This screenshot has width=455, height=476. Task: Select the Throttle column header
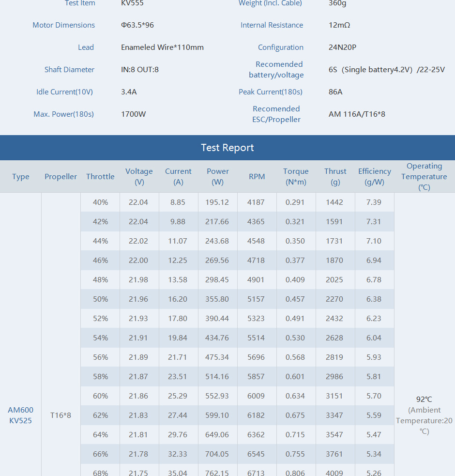100,176
